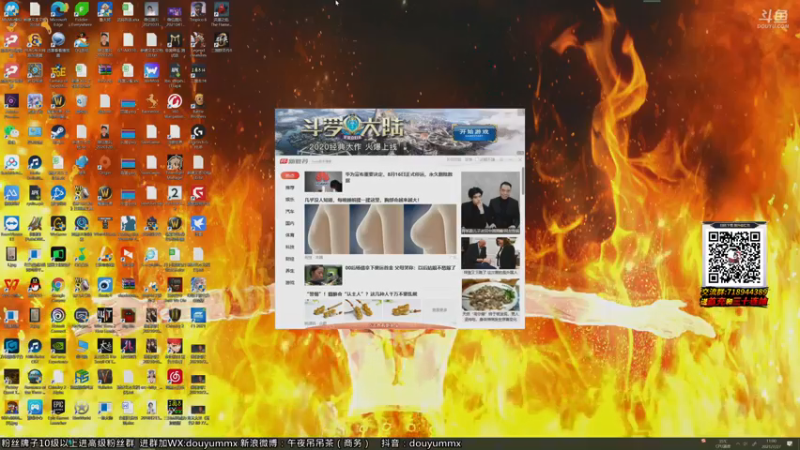Image resolution: width=800 pixels, height=450 pixels.
Task: Open the Football Manager desktop shortcut
Action: (174, 163)
